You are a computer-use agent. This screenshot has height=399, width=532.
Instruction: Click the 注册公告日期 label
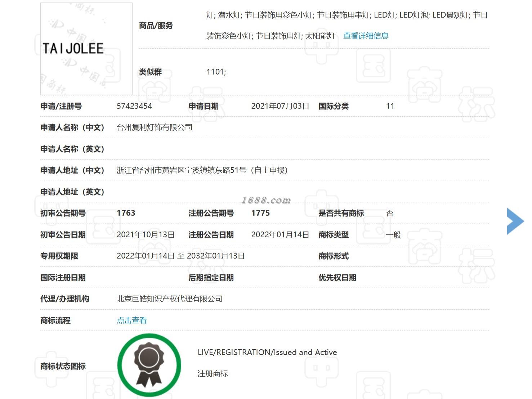click(211, 234)
